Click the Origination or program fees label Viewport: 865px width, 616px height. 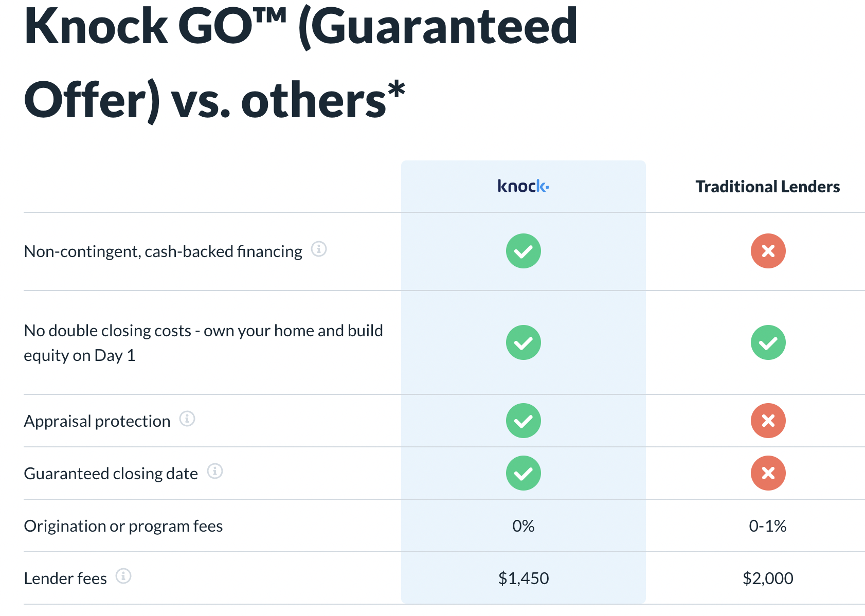[123, 526]
